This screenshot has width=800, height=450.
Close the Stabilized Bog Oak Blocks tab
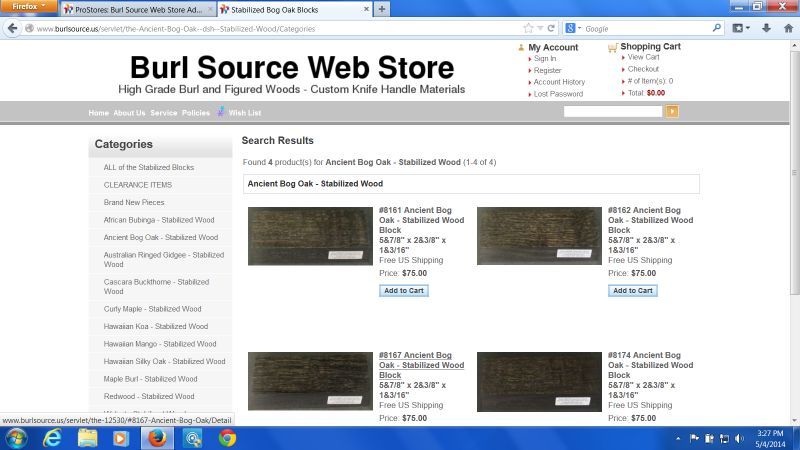click(366, 9)
